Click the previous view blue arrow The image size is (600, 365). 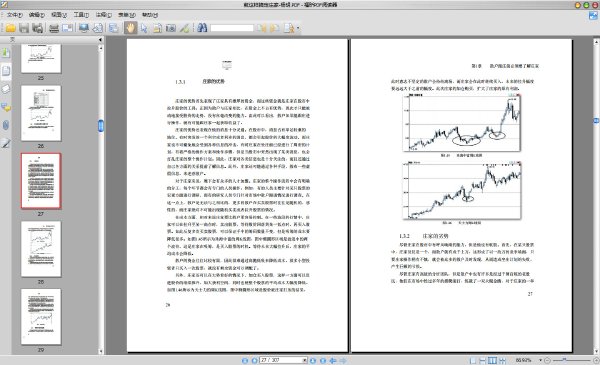(333, 360)
